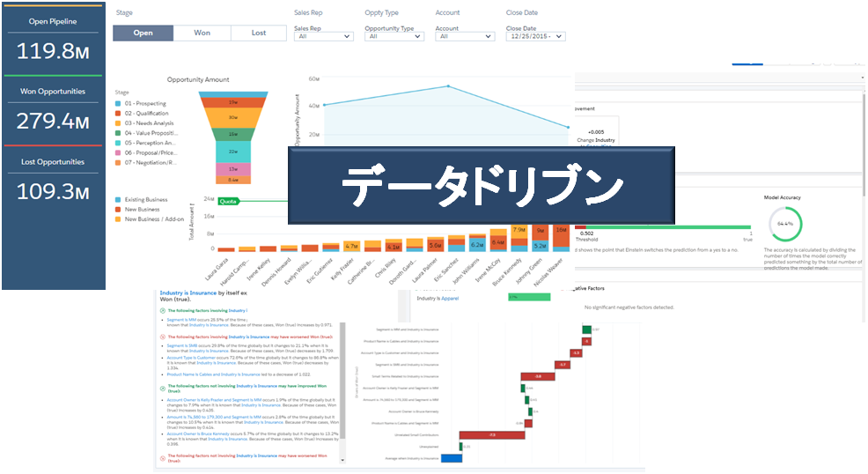
Task: Click the 01 - Prospecting legend swatch
Action: pyautogui.click(x=119, y=104)
